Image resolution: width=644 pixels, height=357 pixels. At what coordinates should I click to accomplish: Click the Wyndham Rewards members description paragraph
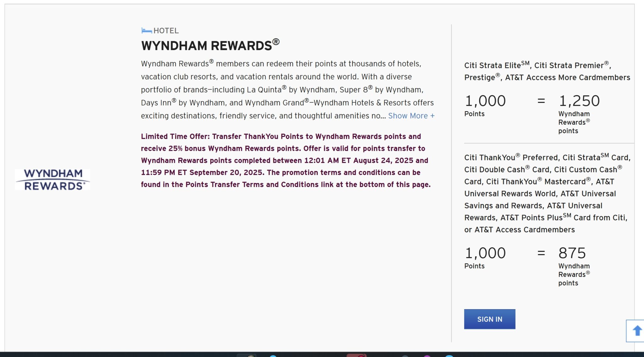[288, 90]
